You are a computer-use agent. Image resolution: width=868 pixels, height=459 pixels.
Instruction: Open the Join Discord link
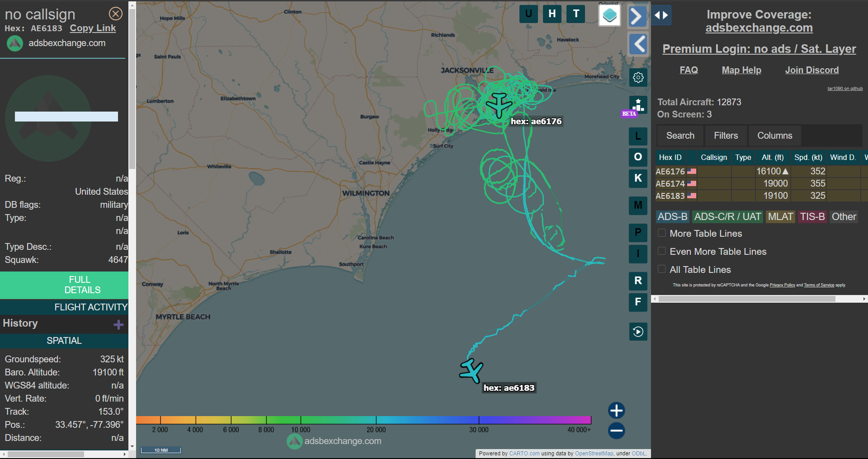(812, 70)
